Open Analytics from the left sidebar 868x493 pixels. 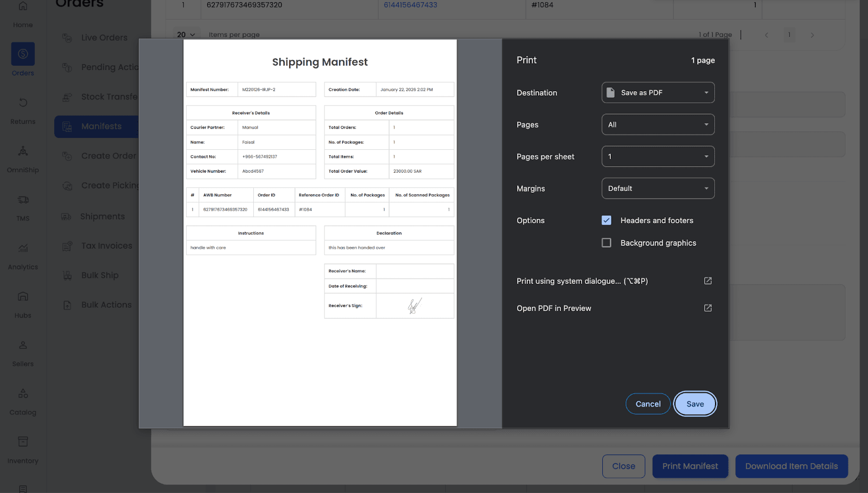pyautogui.click(x=23, y=248)
